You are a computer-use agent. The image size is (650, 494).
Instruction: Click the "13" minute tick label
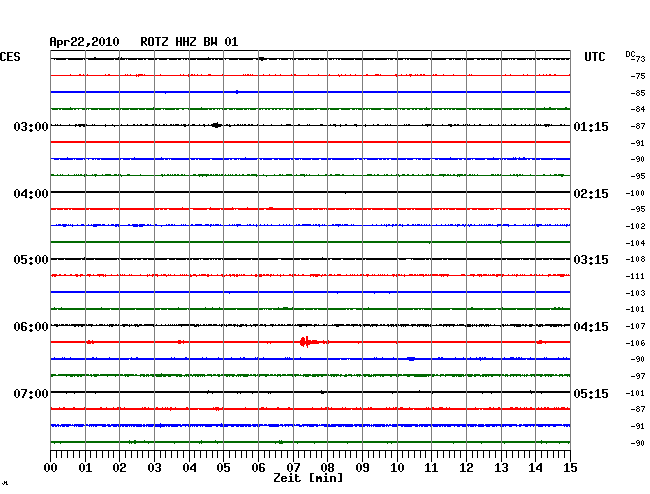pyautogui.click(x=501, y=467)
